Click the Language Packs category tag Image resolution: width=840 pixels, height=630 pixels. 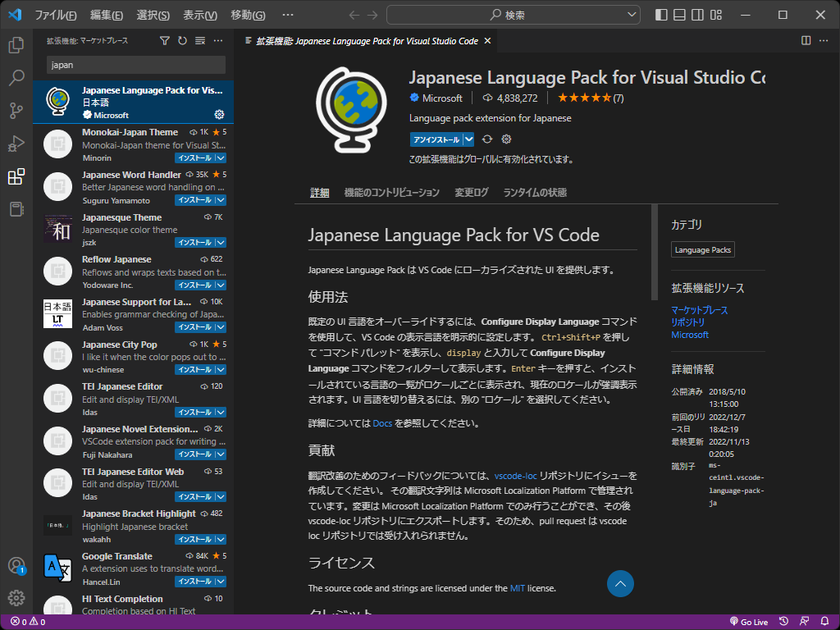point(703,249)
